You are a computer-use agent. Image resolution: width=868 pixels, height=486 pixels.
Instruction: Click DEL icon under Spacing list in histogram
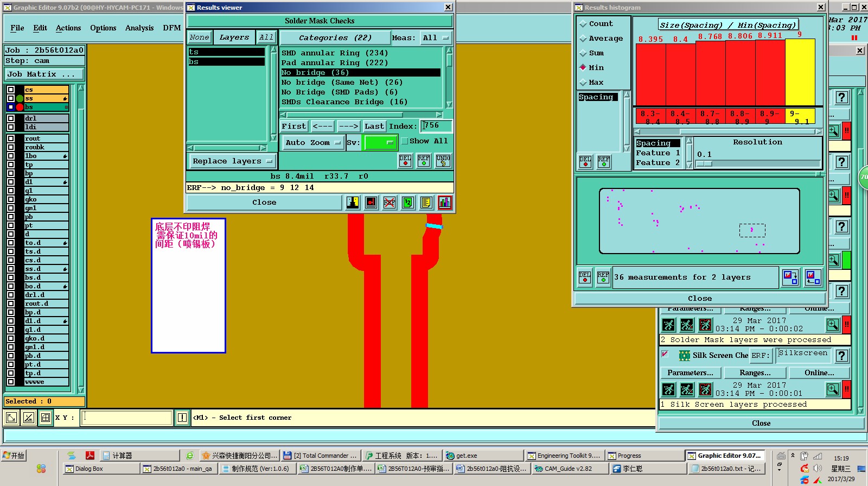pyautogui.click(x=585, y=162)
